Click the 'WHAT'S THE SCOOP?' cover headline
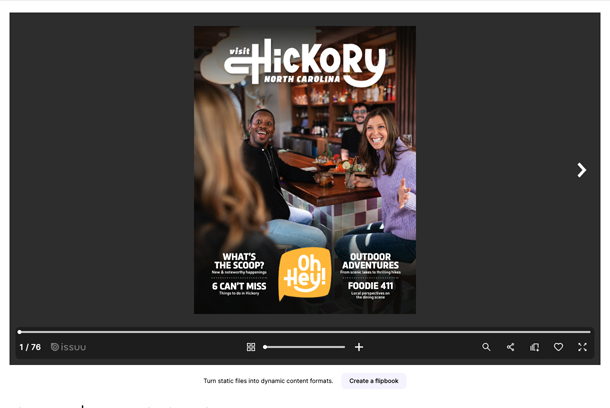This screenshot has height=408, width=610. point(239,261)
